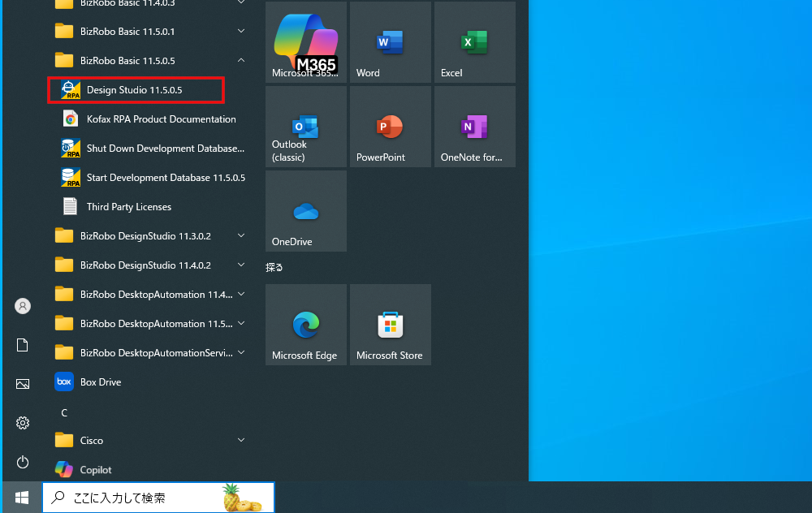Open user account menu icon
Screen dimensions: 812x513
click(22, 306)
